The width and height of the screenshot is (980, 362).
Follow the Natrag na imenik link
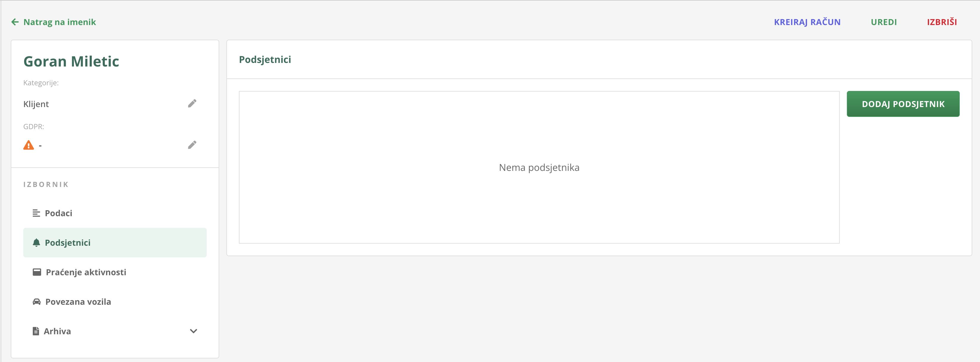pos(60,22)
